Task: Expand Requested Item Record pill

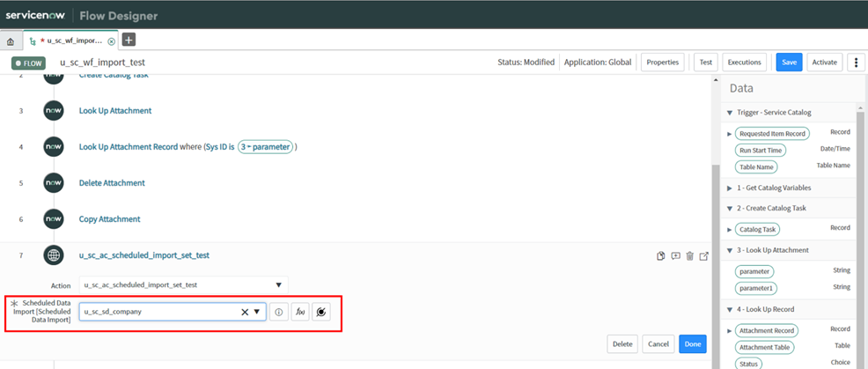Action: [729, 134]
